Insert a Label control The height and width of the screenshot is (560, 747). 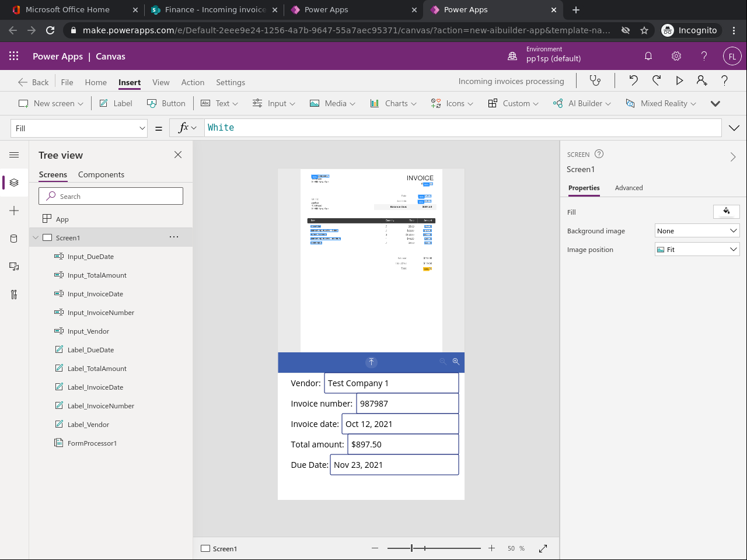tap(116, 103)
